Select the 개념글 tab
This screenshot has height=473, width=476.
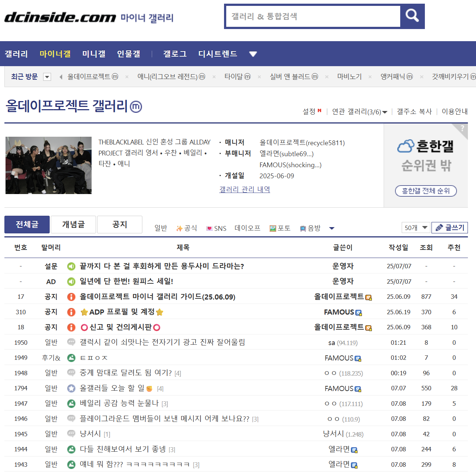point(74,224)
